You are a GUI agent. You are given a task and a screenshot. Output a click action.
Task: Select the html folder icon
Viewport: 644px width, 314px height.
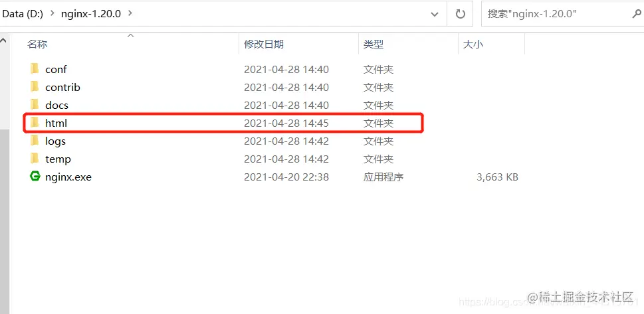pos(35,122)
